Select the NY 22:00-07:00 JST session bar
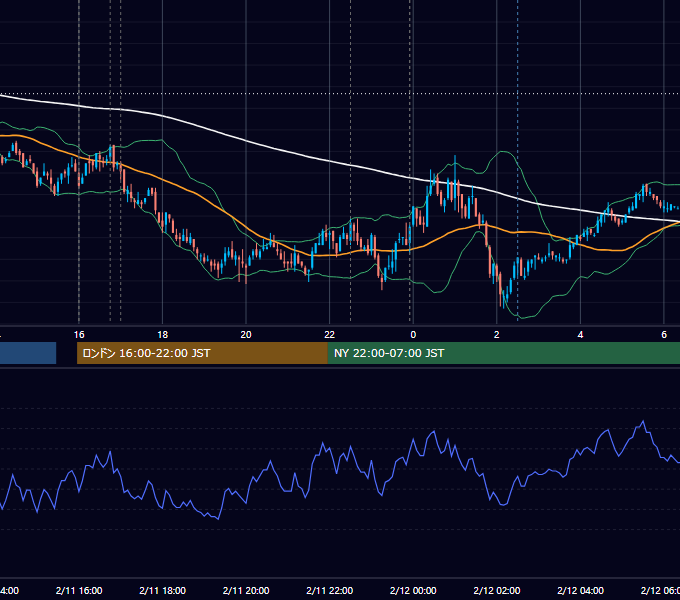680x600 pixels. coord(503,353)
